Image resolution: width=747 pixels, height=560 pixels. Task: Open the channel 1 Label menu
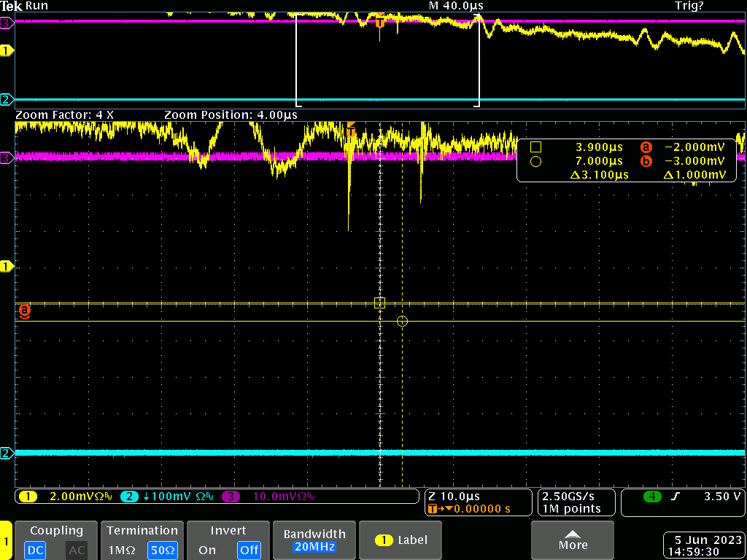point(401,540)
